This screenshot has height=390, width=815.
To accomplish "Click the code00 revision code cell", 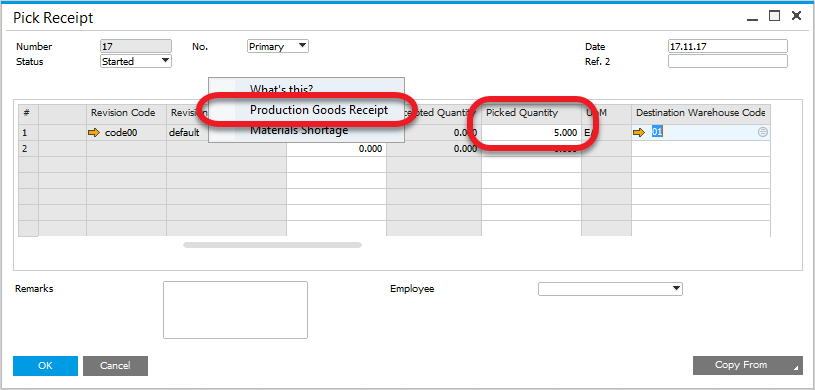I will click(x=126, y=133).
